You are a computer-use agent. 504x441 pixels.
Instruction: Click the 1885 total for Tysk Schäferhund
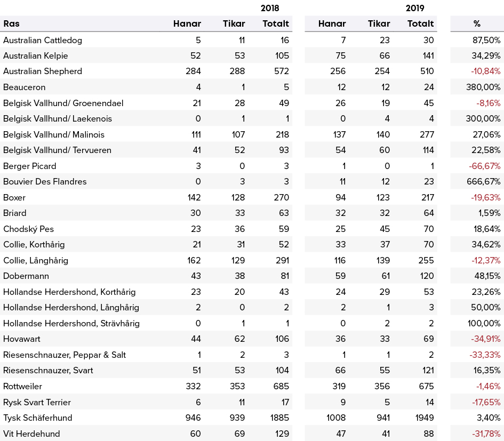point(279,418)
